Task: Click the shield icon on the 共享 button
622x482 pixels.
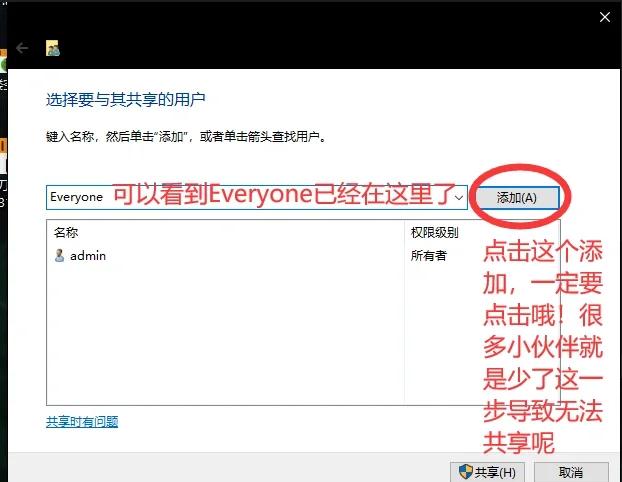Action: click(x=465, y=472)
